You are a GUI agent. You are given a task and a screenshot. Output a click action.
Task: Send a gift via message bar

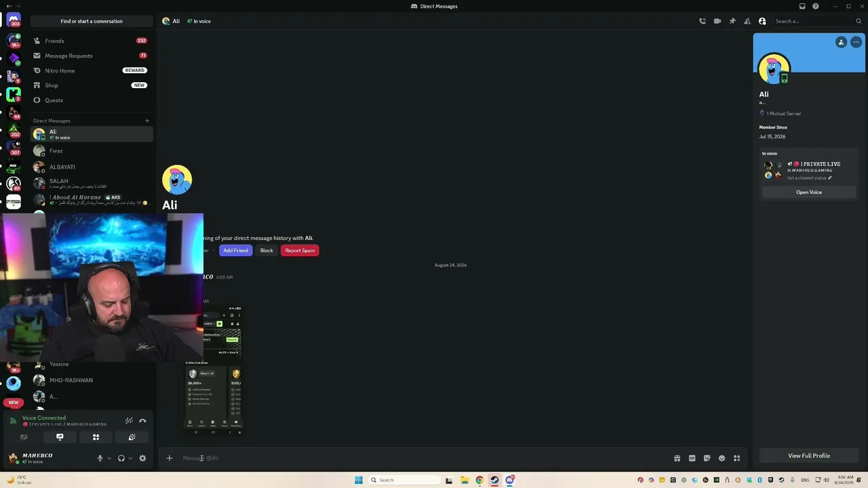pos(677,458)
